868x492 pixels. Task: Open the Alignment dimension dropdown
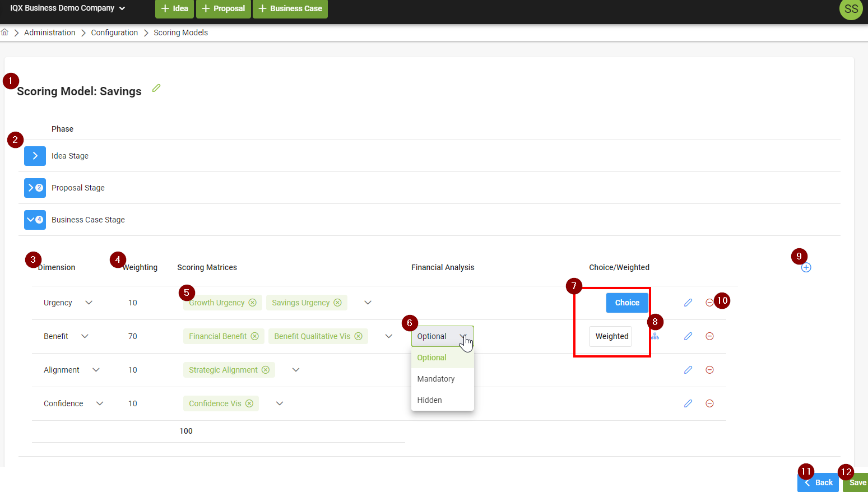[x=96, y=370]
